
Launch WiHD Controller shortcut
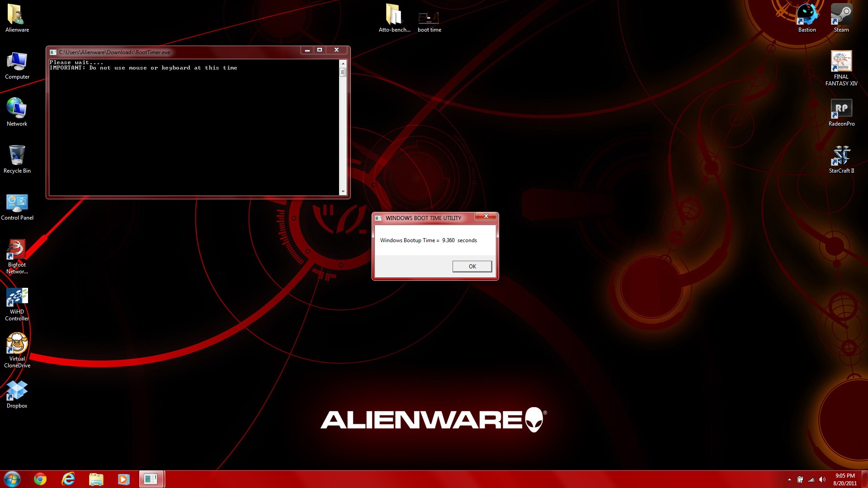[17, 304]
